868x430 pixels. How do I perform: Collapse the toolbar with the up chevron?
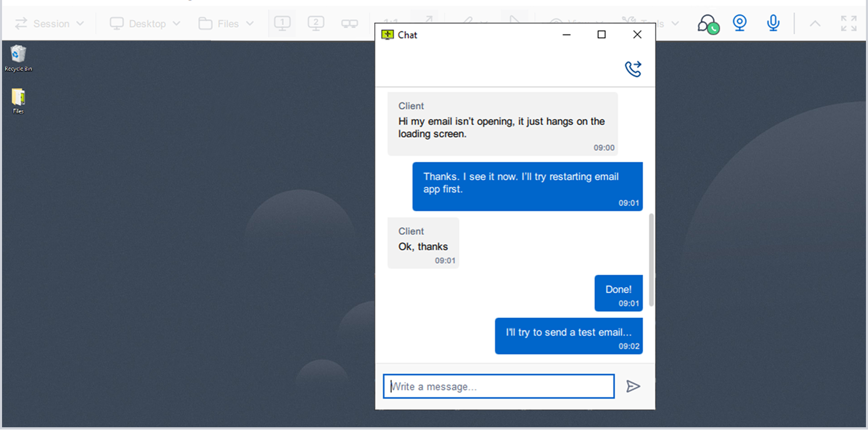pos(815,23)
